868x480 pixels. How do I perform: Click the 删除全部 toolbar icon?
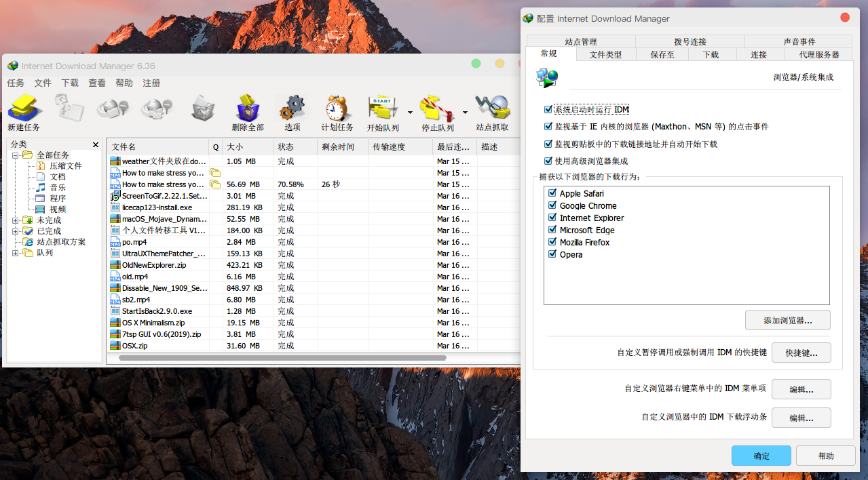[x=248, y=109]
